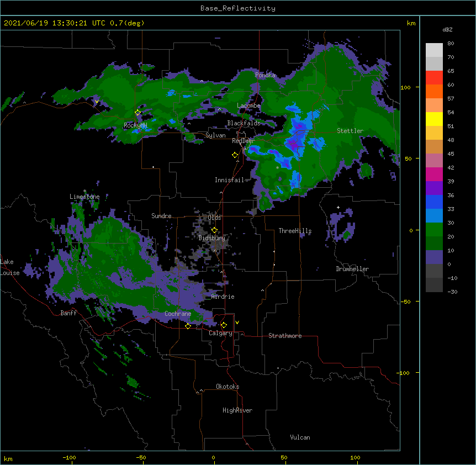Choose the magenta 39–42 dBZ legend swatch
The height and width of the screenshot is (465, 476).
pos(434,174)
